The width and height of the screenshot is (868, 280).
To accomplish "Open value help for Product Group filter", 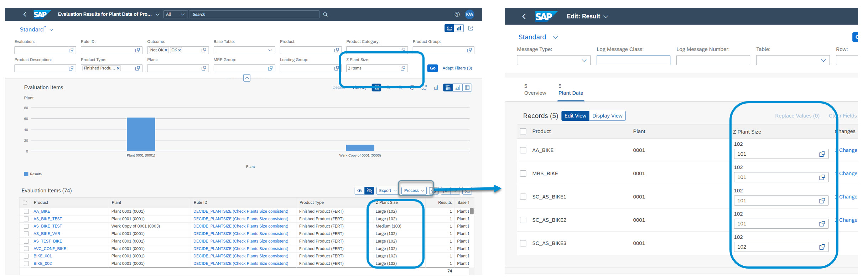I will click(x=469, y=50).
